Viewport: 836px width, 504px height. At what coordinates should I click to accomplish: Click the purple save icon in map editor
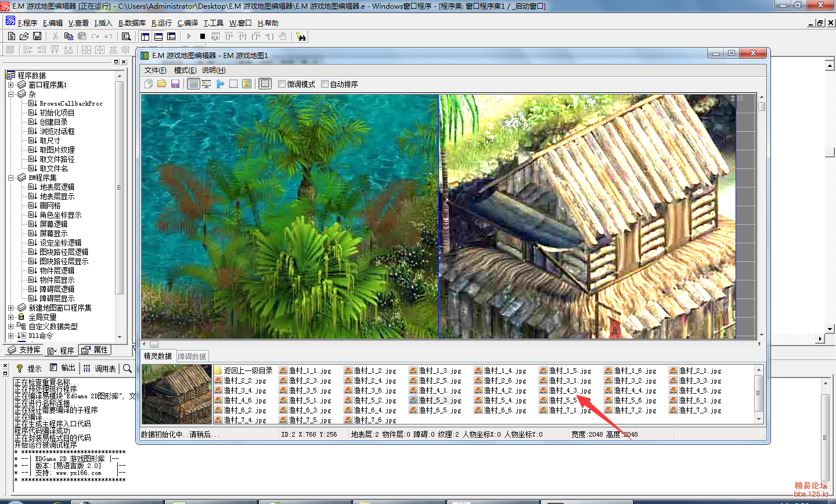(175, 84)
